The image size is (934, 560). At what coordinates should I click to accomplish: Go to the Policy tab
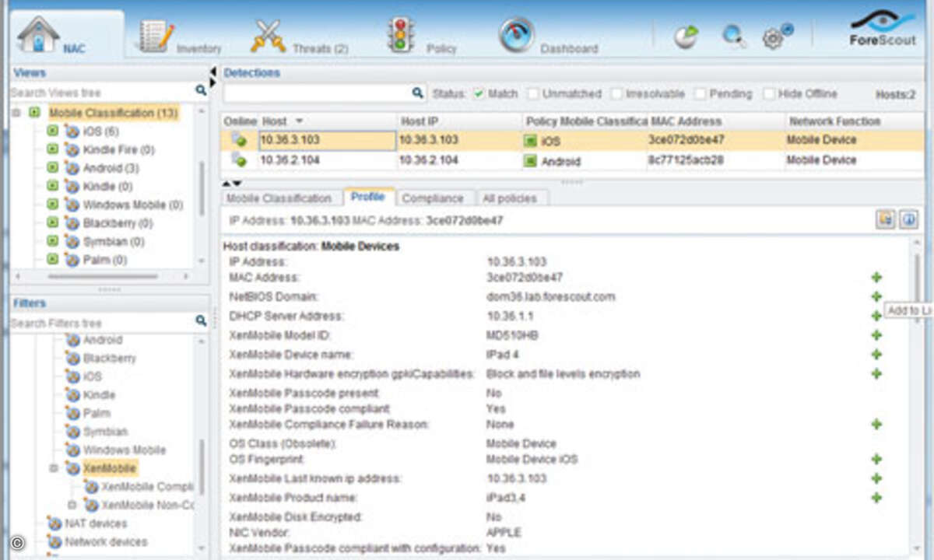tap(422, 37)
